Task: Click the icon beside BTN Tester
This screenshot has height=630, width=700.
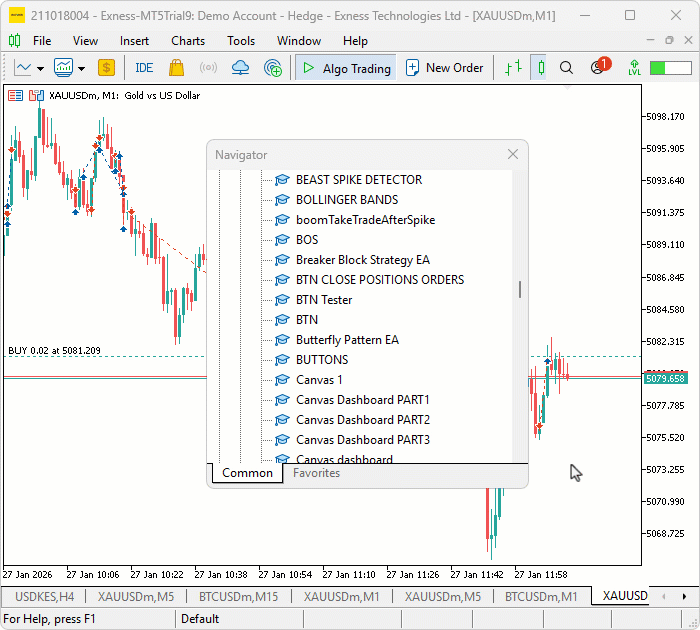Action: tap(282, 300)
